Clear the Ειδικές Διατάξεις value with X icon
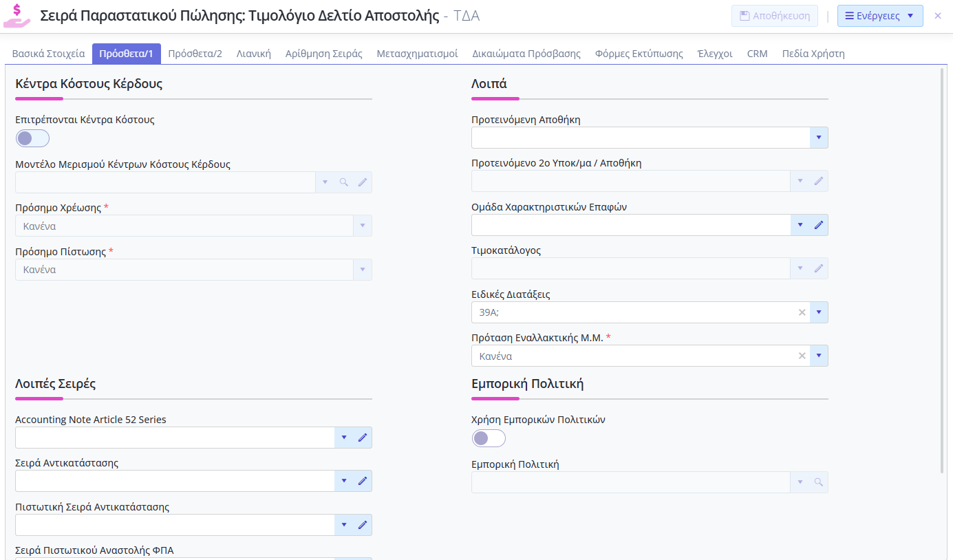Viewport: 953px width, 560px height. (802, 312)
